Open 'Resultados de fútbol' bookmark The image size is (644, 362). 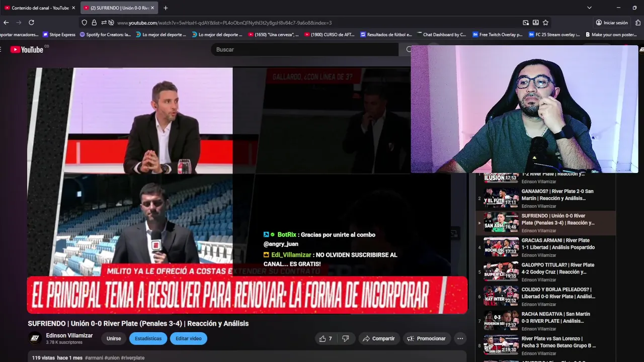click(x=386, y=35)
